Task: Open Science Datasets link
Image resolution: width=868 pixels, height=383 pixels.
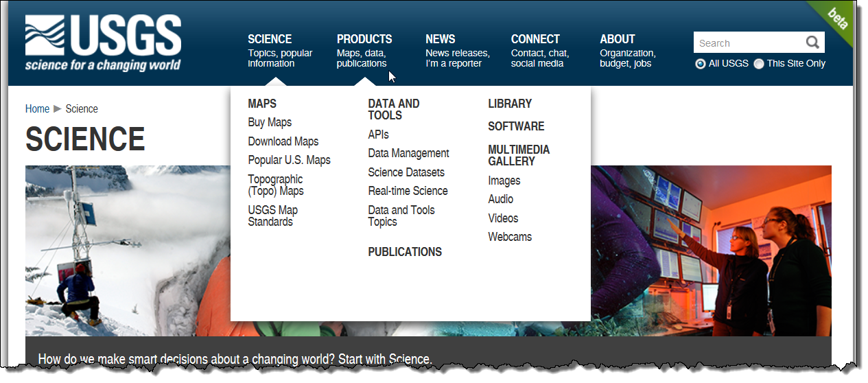Action: pos(406,172)
